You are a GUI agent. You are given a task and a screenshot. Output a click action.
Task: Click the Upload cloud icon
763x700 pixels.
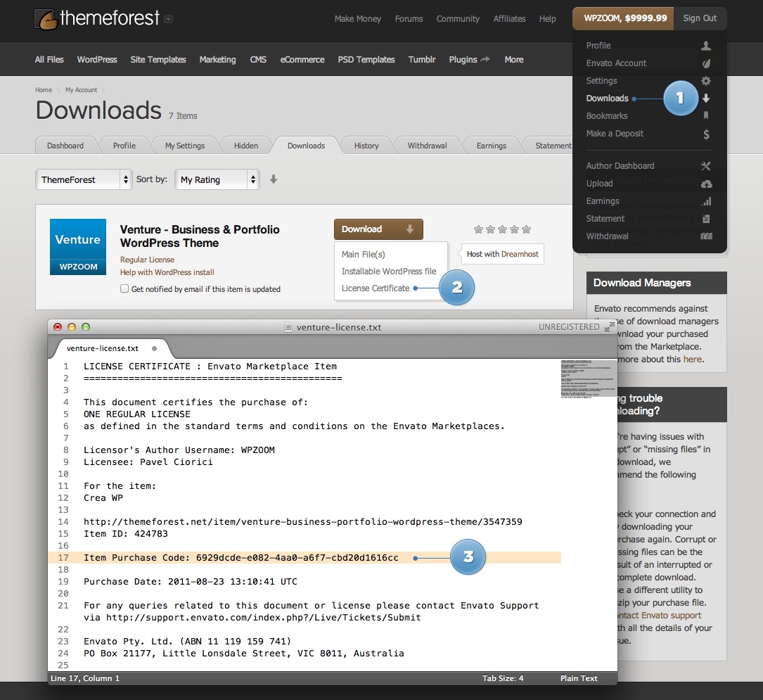point(707,184)
